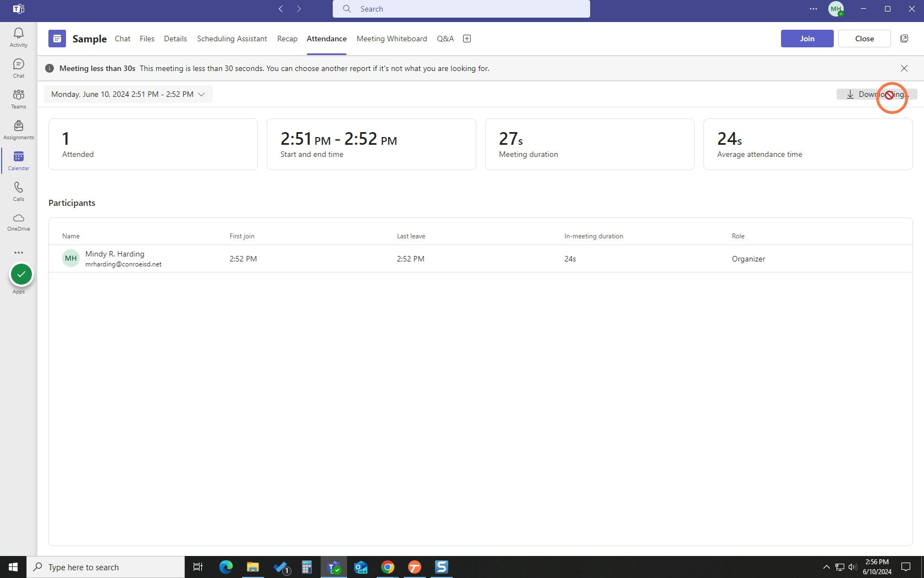Open Settings and more in title bar
The width and height of the screenshot is (924, 578).
click(813, 9)
